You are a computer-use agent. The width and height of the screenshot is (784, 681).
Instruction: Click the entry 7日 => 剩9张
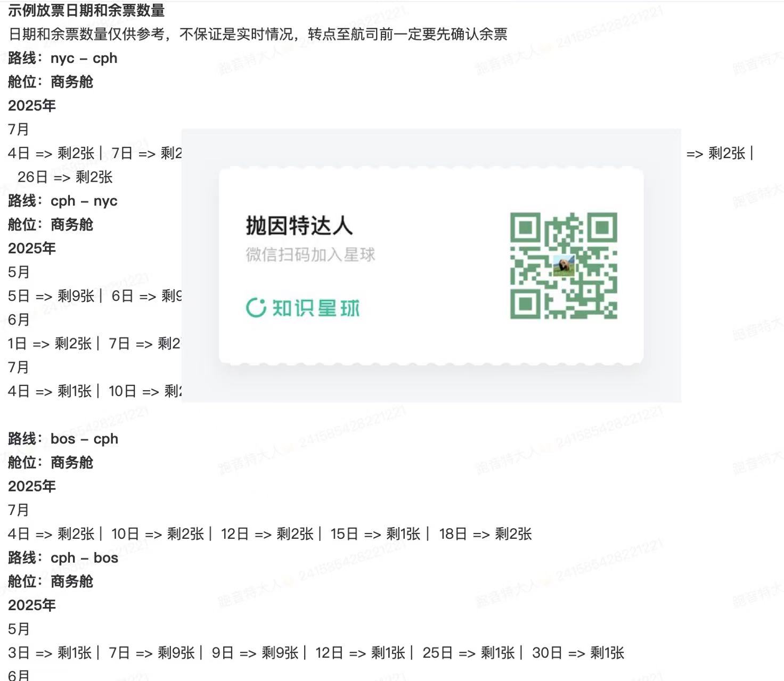click(152, 653)
